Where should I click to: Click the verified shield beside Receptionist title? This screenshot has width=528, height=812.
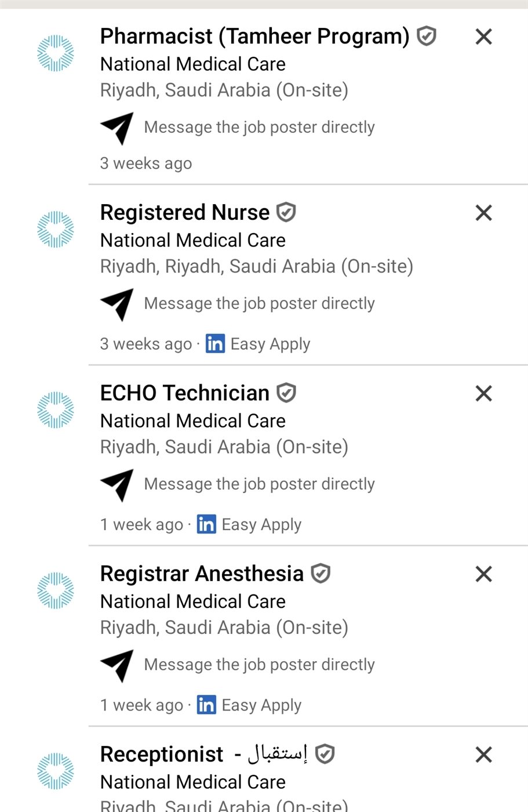pyautogui.click(x=325, y=754)
